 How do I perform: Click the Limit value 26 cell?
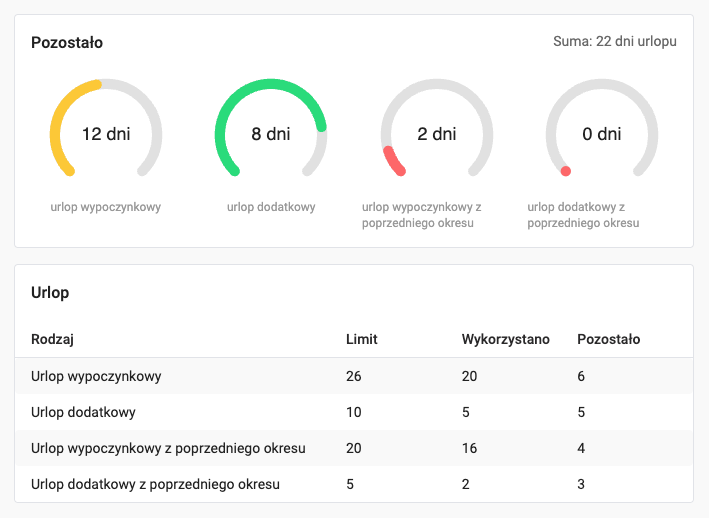[353, 376]
